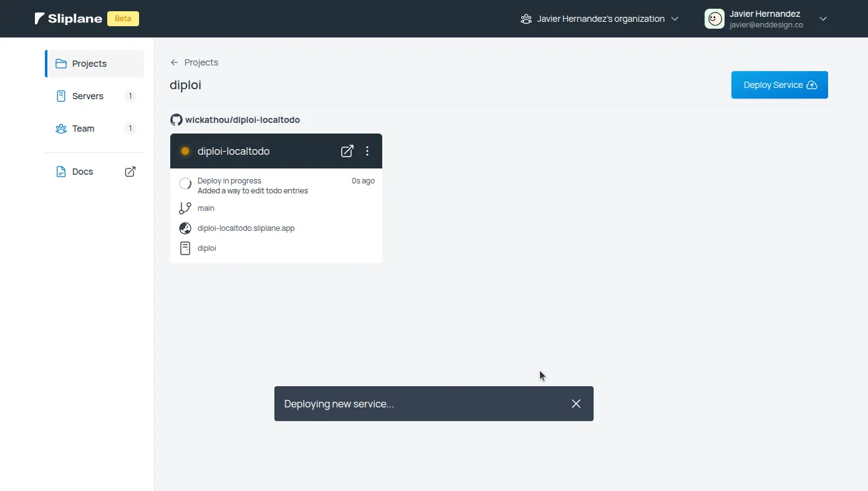Click the Team icon in the sidebar
The height and width of the screenshot is (491, 868).
[x=61, y=129]
